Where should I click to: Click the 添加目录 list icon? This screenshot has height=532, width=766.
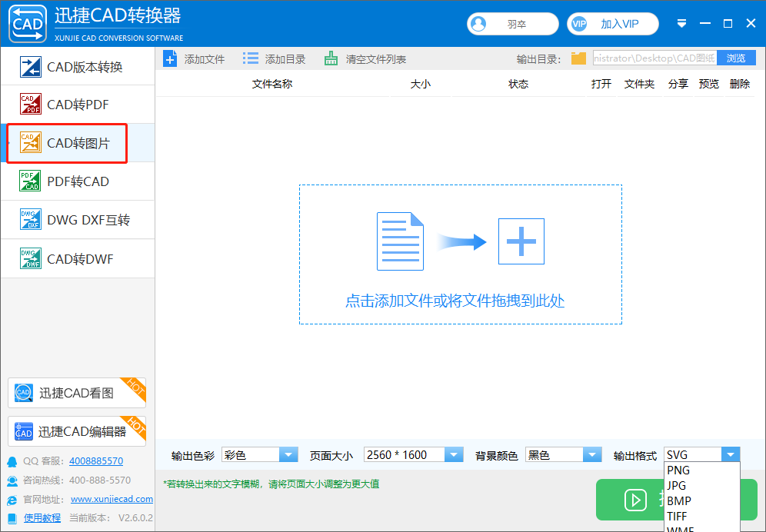[251, 58]
